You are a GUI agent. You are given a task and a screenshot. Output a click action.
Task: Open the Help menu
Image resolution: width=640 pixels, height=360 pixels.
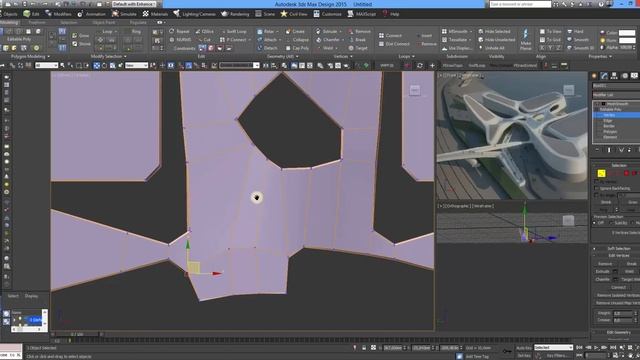[x=391, y=14]
